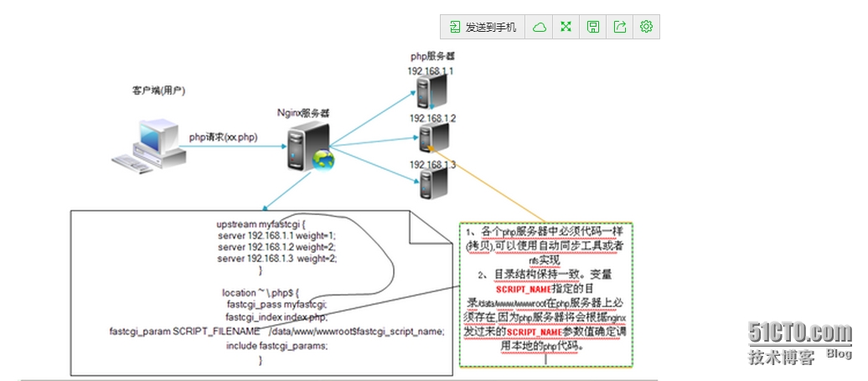The height and width of the screenshot is (381, 868).
Task: Click the PHP server icon under 192.168.1.1 label
Action: coord(433,92)
